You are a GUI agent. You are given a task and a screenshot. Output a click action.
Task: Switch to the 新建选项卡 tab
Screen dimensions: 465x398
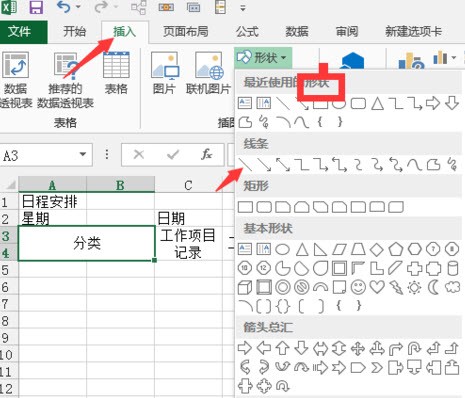click(x=413, y=32)
